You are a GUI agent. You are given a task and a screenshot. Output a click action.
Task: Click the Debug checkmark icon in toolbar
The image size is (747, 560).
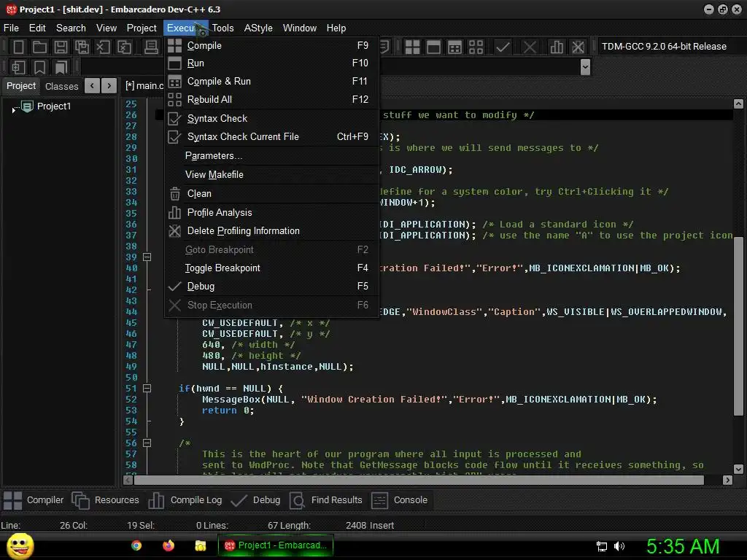point(503,47)
